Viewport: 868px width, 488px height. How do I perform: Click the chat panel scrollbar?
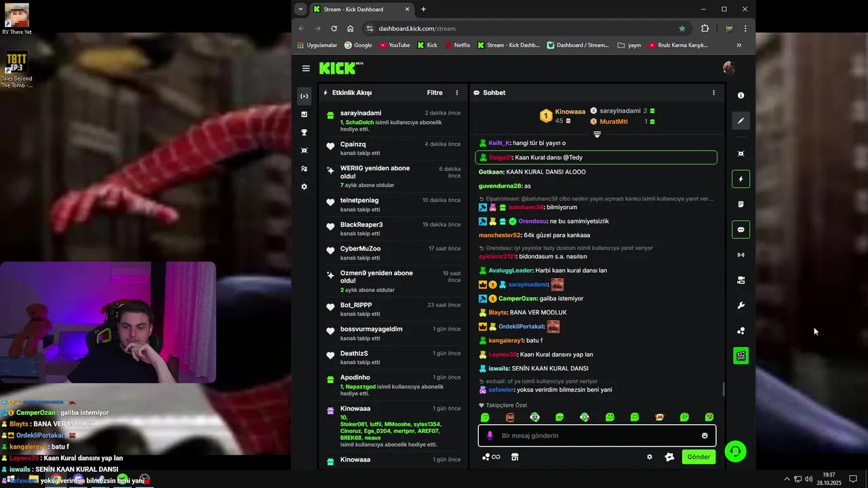[x=723, y=390]
